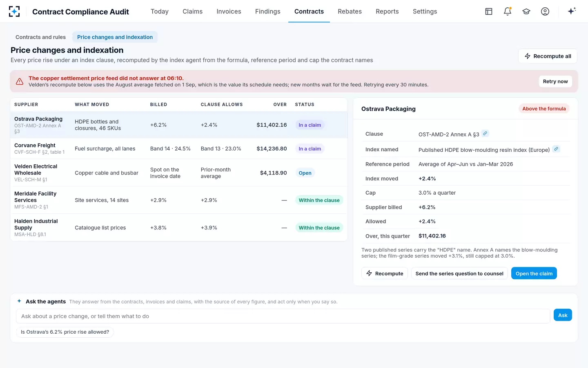588x368 pixels.
Task: Click the Open the claim button
Action: [x=534, y=274]
